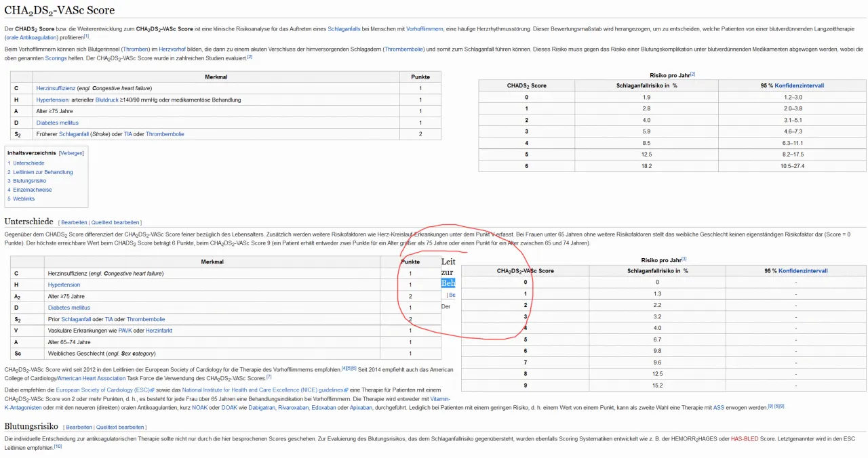
Task: Jump to Leitlinien zur Behandlung in contents
Action: tap(43, 172)
